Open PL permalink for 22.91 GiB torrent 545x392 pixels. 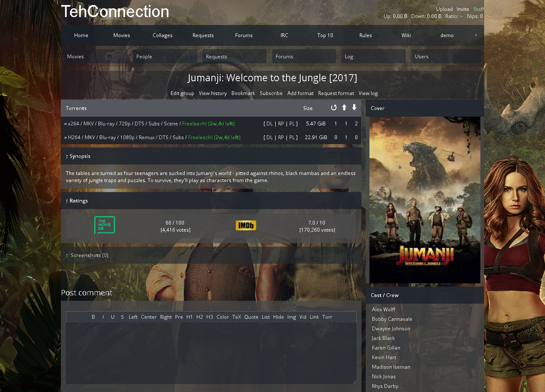pyautogui.click(x=292, y=138)
